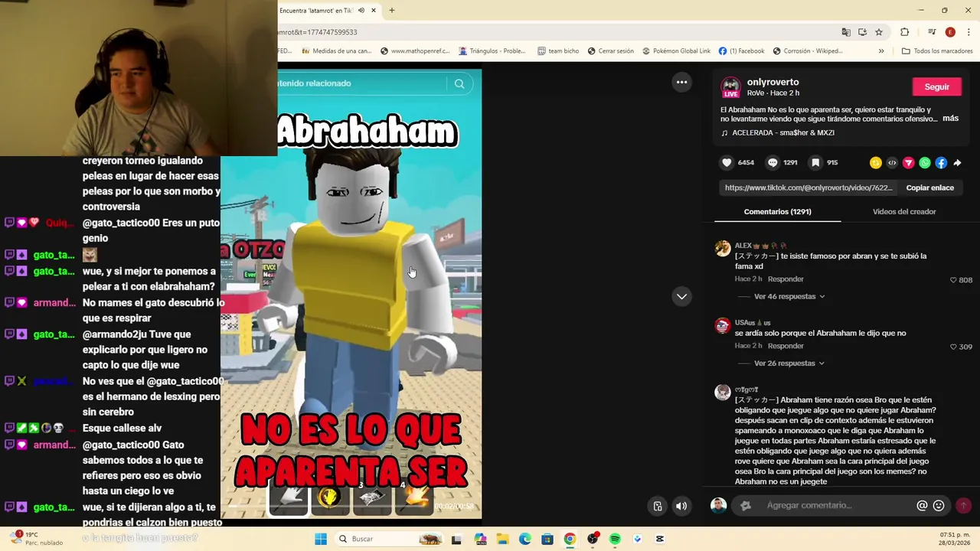The image size is (980, 551).
Task: Switch to 'Comentarios (1291)' tab
Action: point(777,212)
